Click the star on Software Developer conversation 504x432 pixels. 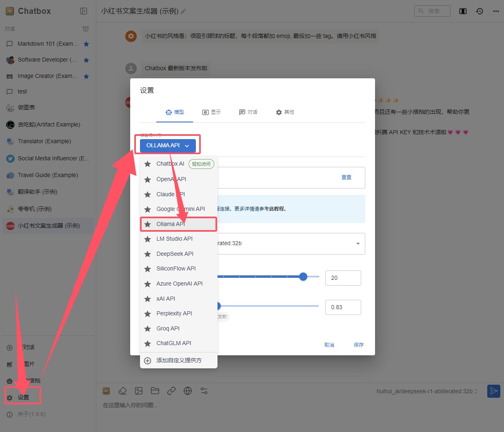point(86,60)
